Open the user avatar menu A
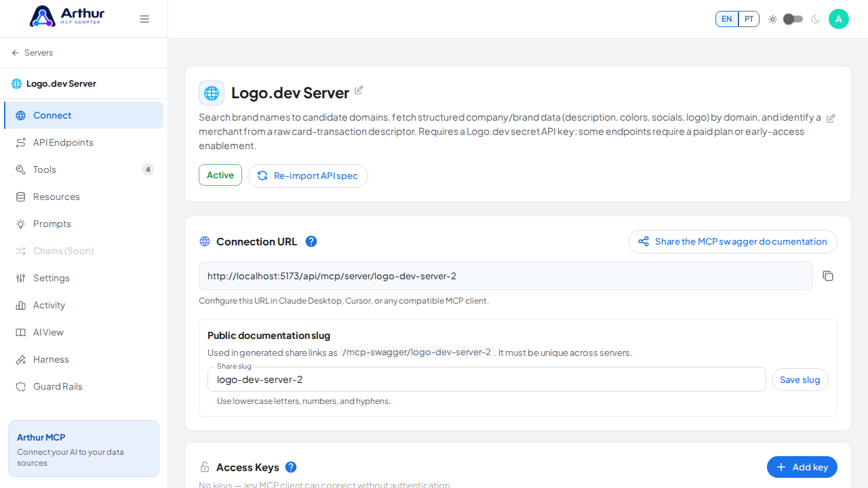Image resolution: width=868 pixels, height=488 pixels. click(839, 19)
